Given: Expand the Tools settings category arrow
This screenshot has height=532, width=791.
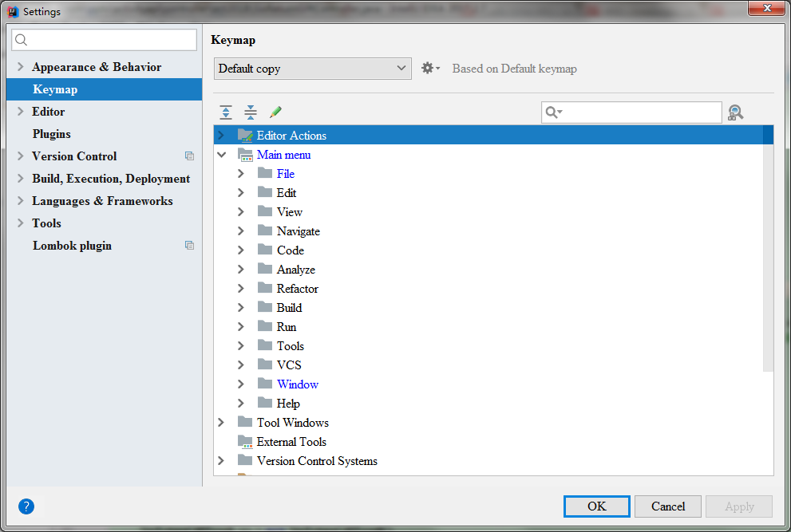Looking at the screenshot, I should click(x=20, y=223).
